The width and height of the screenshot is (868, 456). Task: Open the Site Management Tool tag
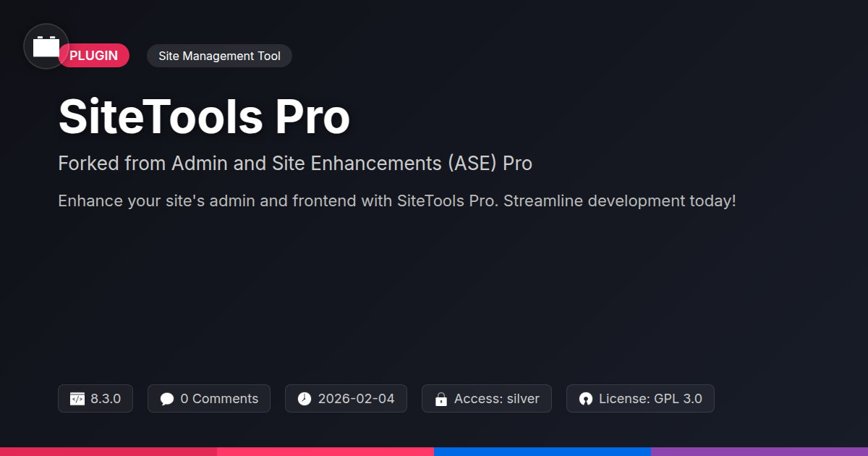219,56
